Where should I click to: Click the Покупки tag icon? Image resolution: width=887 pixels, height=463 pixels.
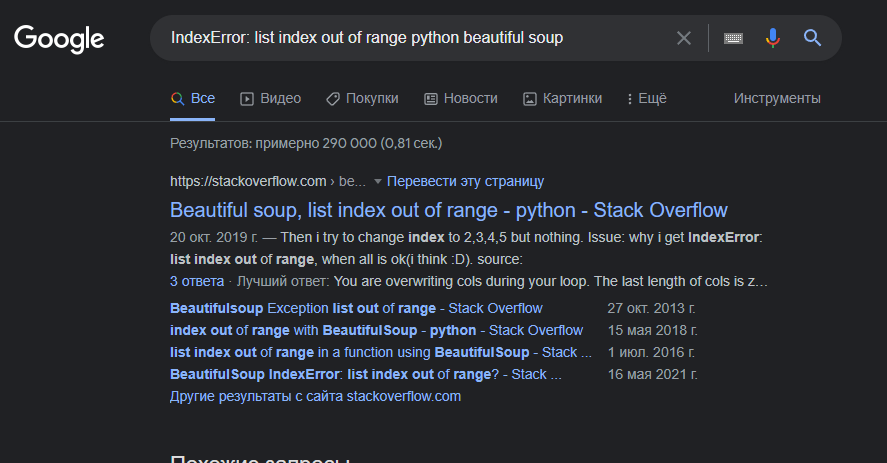(x=333, y=98)
